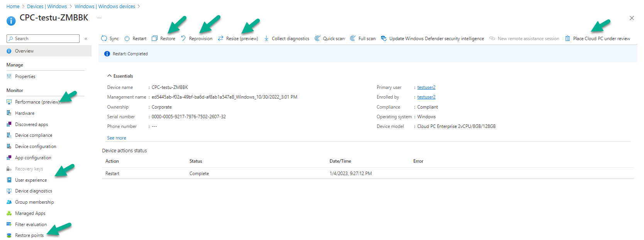Viewport: 644px width, 240px height.
Task: Close the device blade
Action: click(632, 18)
